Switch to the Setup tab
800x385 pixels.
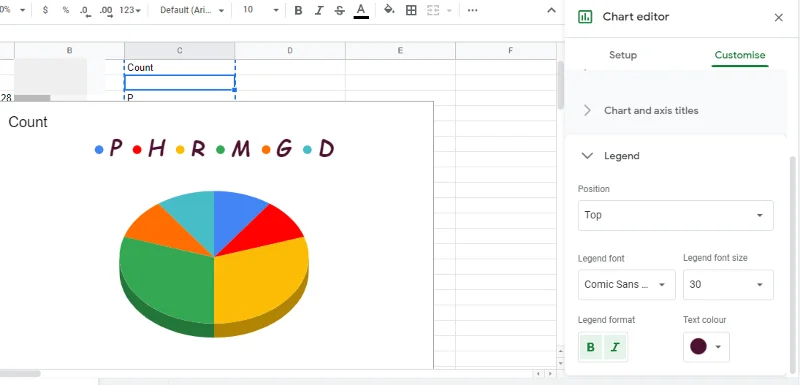click(622, 55)
